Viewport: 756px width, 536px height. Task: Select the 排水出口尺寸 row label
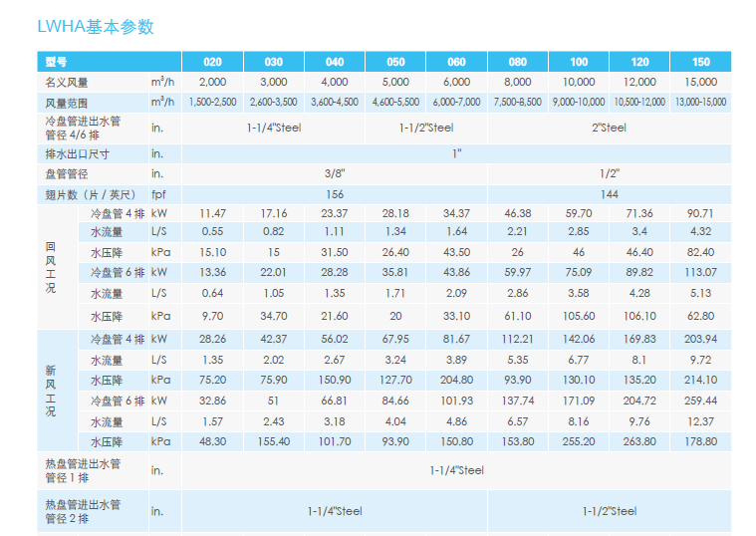point(78,154)
